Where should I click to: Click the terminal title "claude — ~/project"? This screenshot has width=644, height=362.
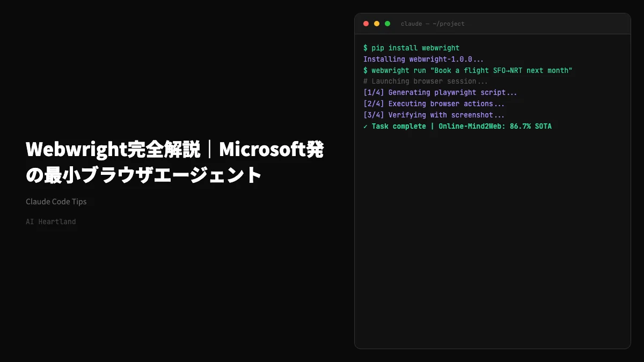click(433, 24)
